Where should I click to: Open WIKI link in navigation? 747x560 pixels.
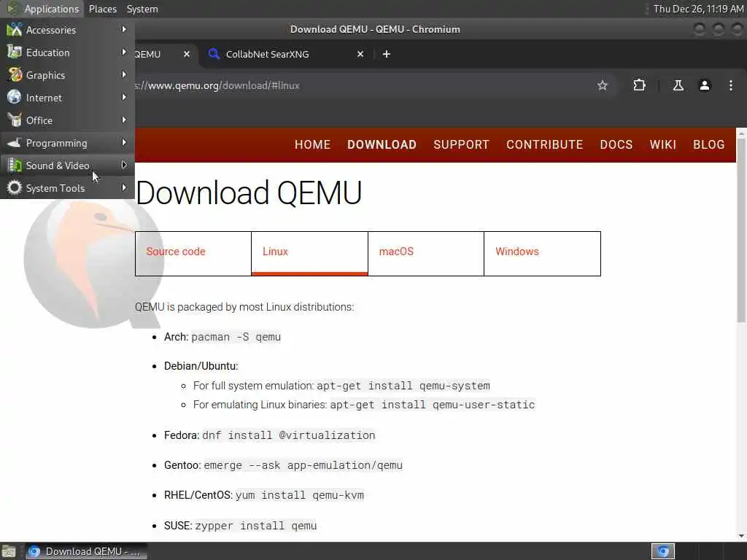click(x=662, y=145)
